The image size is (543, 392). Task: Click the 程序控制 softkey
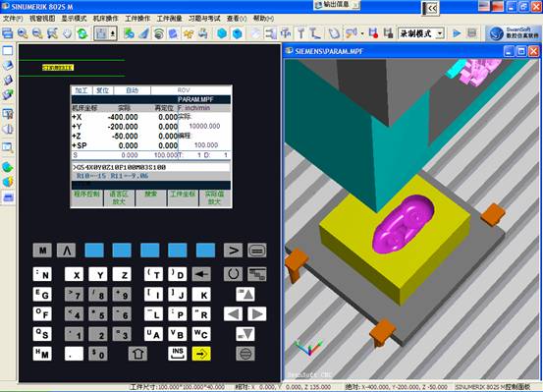point(86,197)
